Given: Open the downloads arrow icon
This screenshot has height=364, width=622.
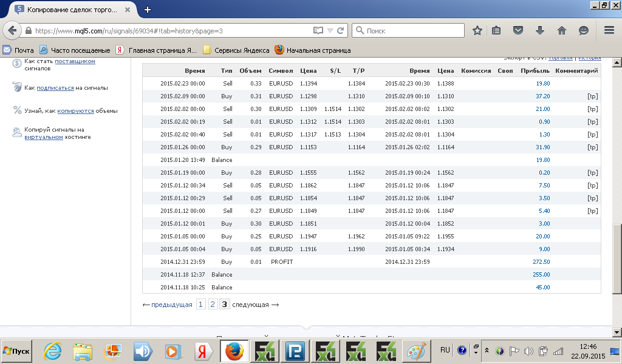Looking at the screenshot, I should pyautogui.click(x=540, y=30).
